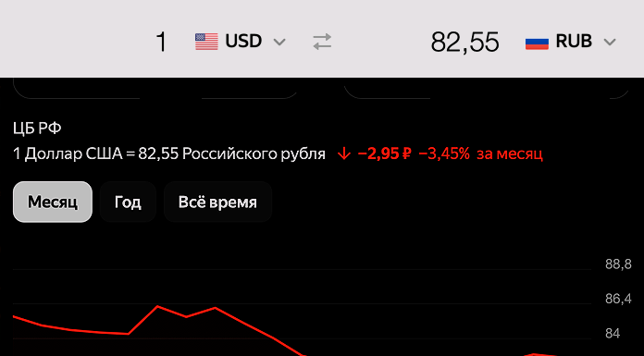The image size is (644, 356).
Task: Click the −3,45% percentage change
Action: [444, 154]
